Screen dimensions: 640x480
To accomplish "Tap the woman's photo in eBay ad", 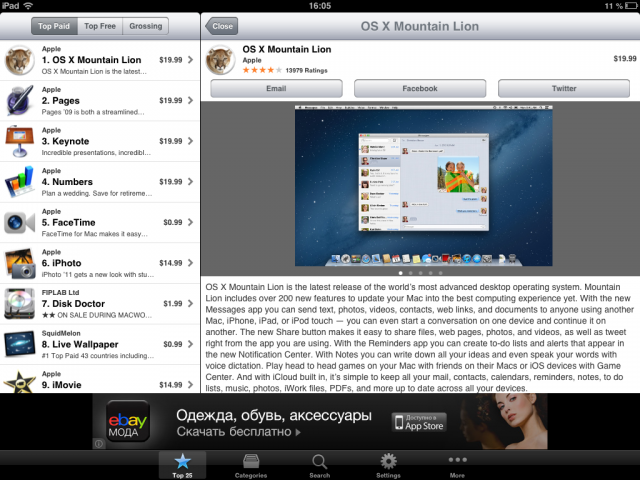I will [x=504, y=421].
